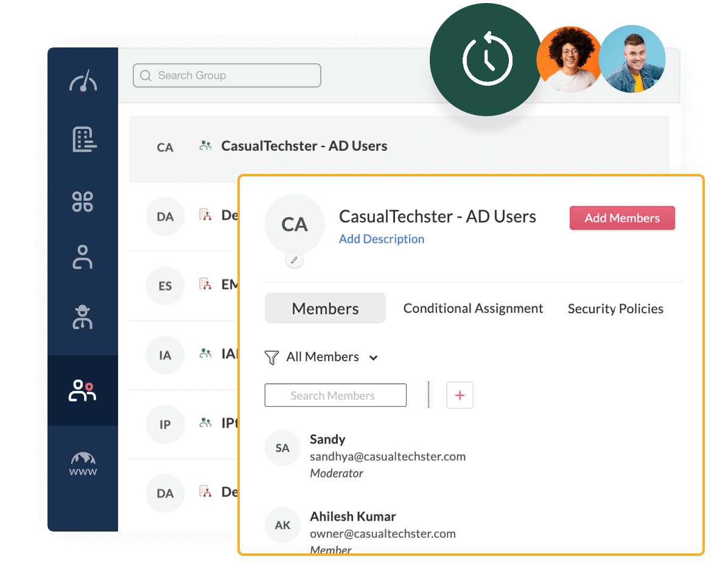Click the group icon beside CasualTechster - AD Users
The image size is (728, 579).
coord(207,146)
